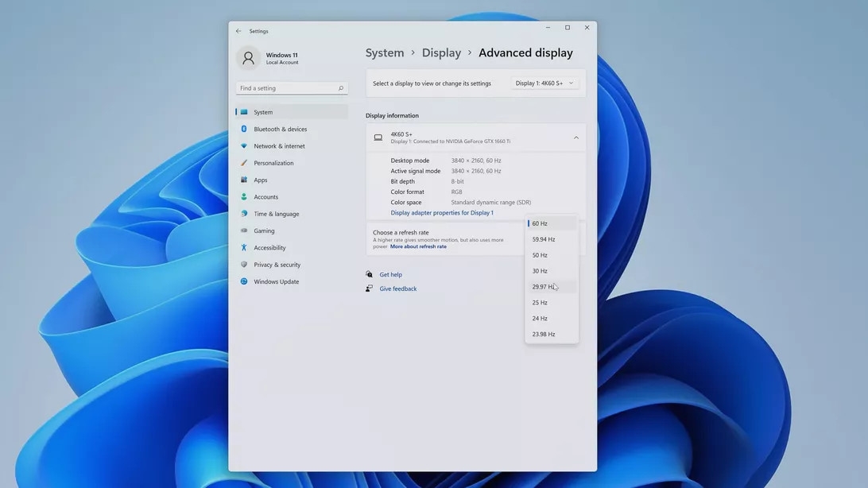Collapse the 4K60 S+ display information card
Screen dimensions: 868x488
(x=575, y=136)
